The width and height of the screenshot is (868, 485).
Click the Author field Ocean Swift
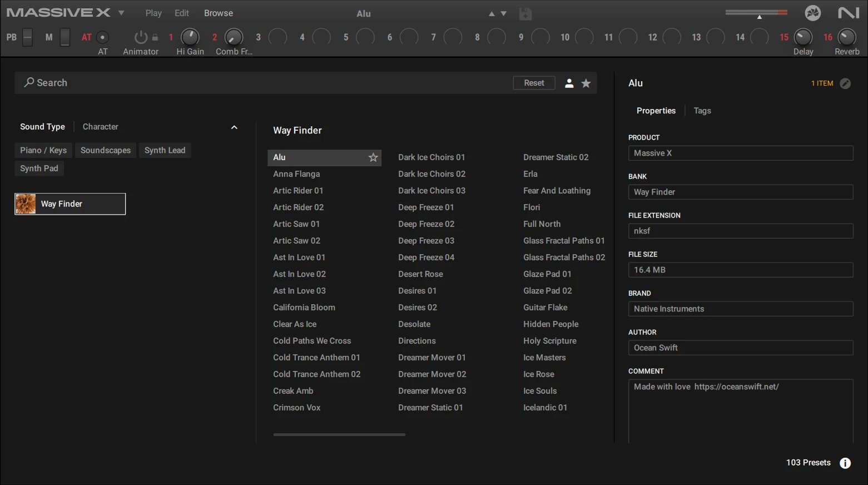(741, 348)
